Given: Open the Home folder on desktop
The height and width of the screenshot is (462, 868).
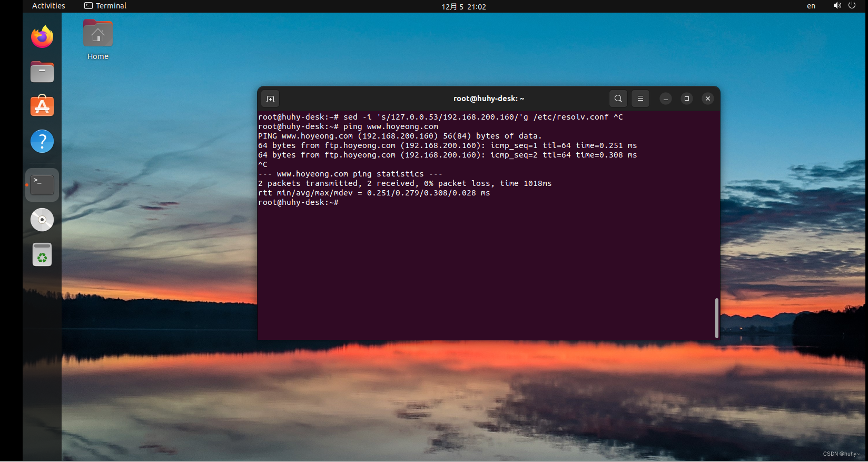Looking at the screenshot, I should coord(98,40).
